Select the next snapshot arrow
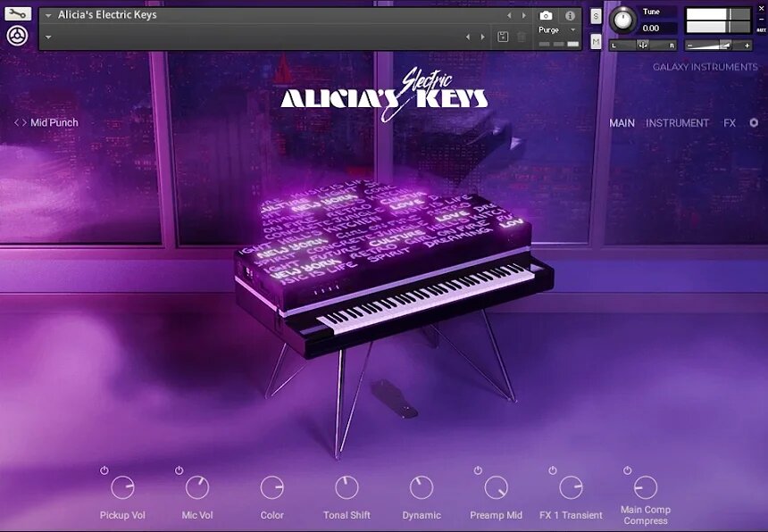The height and width of the screenshot is (532, 768). point(483,37)
